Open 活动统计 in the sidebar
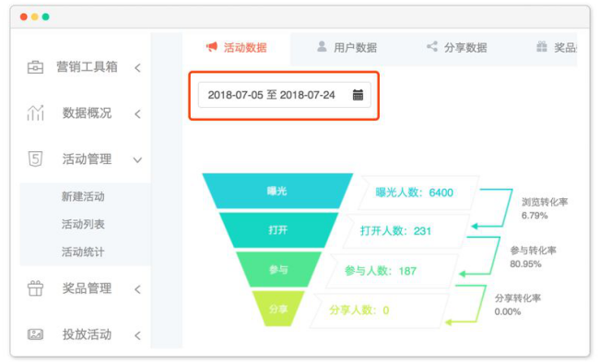The image size is (600, 364). pyautogui.click(x=83, y=252)
